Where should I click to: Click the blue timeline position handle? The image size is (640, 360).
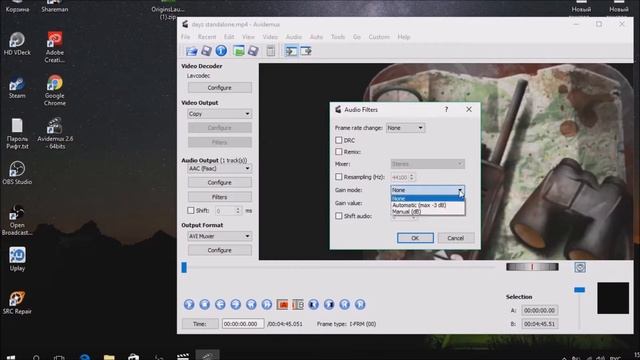184,267
